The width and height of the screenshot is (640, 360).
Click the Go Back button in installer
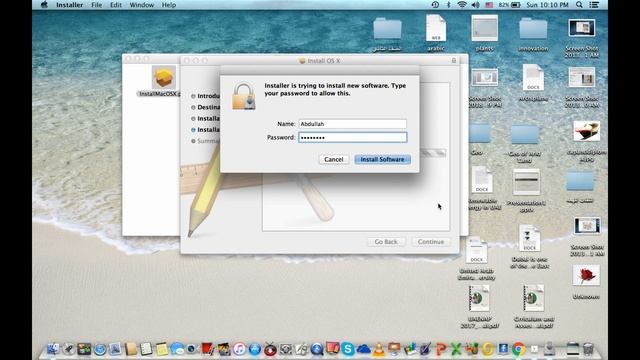386,242
